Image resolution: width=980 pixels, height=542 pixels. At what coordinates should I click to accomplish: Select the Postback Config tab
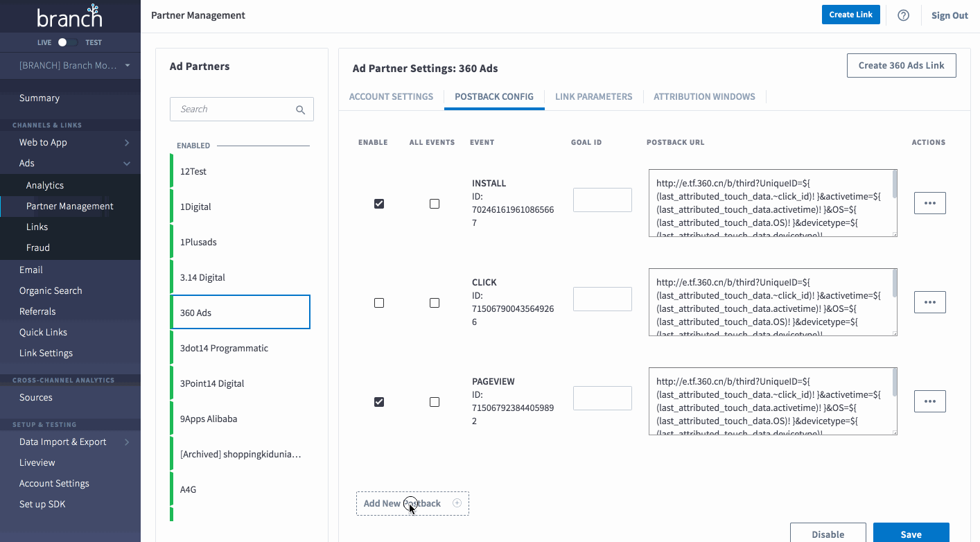pyautogui.click(x=494, y=96)
